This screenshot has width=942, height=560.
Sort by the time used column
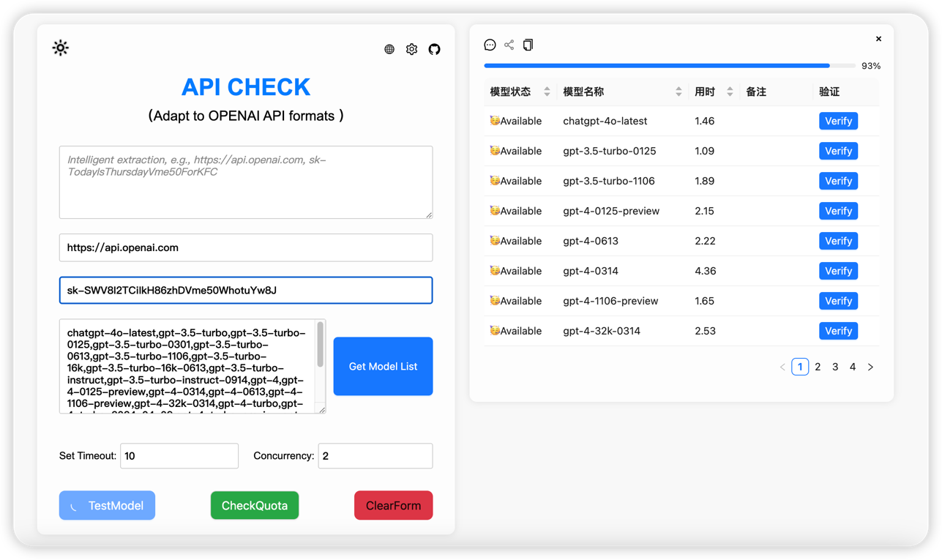coord(730,92)
